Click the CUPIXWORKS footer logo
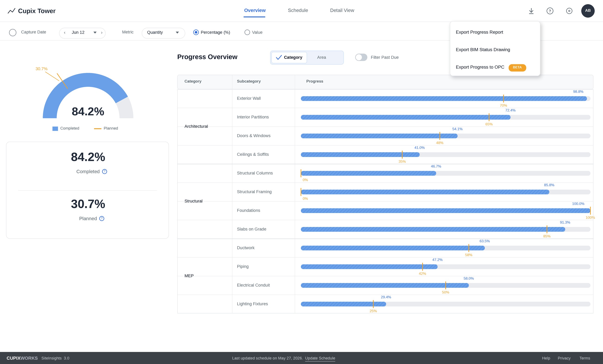Viewport: 603px width, 364px height. click(x=22, y=358)
